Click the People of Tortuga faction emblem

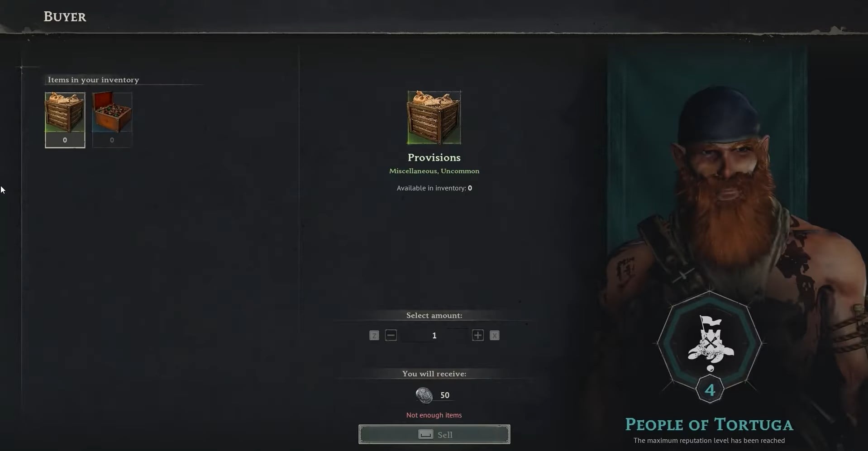710,341
